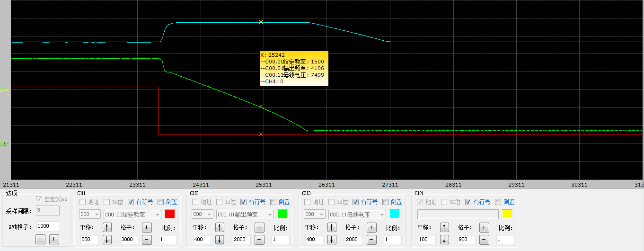Screen dimensions: 644x251
Task: Click CH4 平移 field showing 180
Action: tap(426, 240)
